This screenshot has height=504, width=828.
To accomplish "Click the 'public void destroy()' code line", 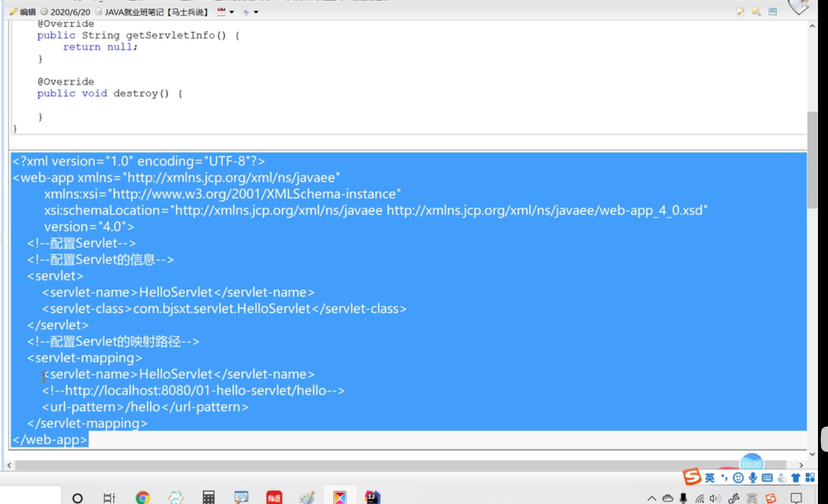I will [110, 93].
